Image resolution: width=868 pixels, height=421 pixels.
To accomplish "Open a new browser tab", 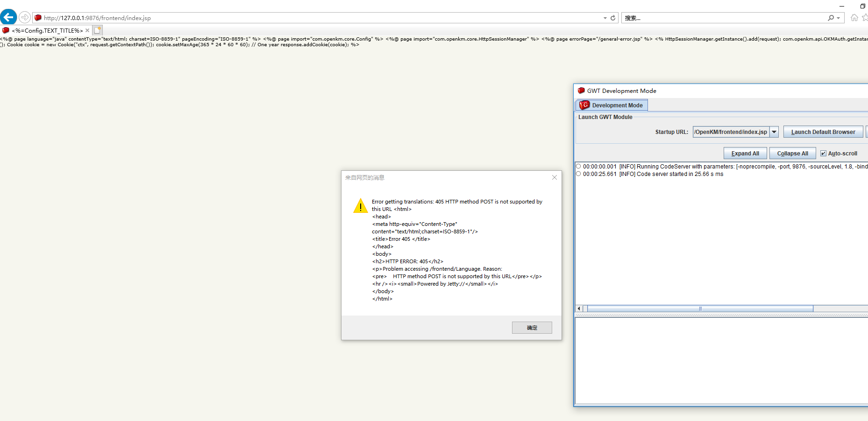I will click(97, 30).
